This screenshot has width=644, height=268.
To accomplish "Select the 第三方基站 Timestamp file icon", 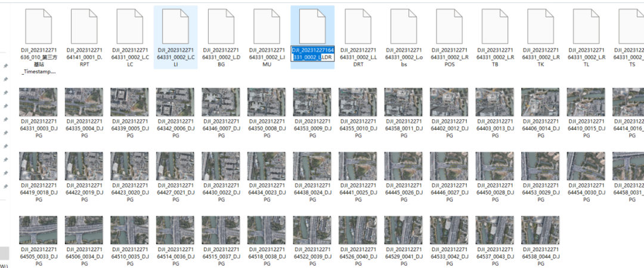I will tap(38, 26).
